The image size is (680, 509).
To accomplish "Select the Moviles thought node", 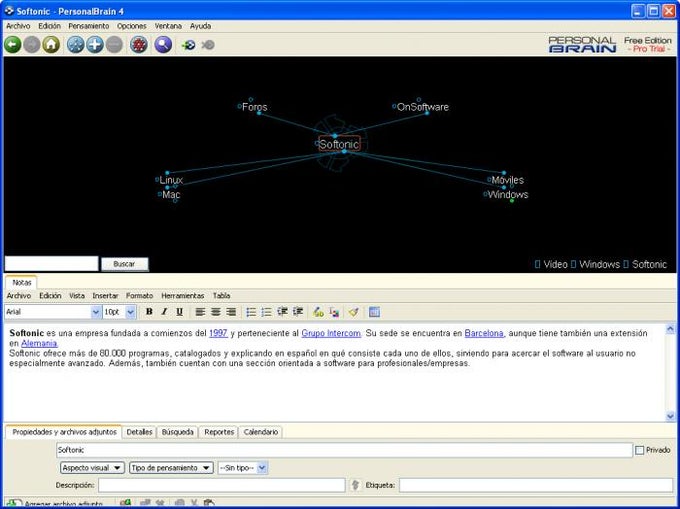I will pyautogui.click(x=507, y=180).
